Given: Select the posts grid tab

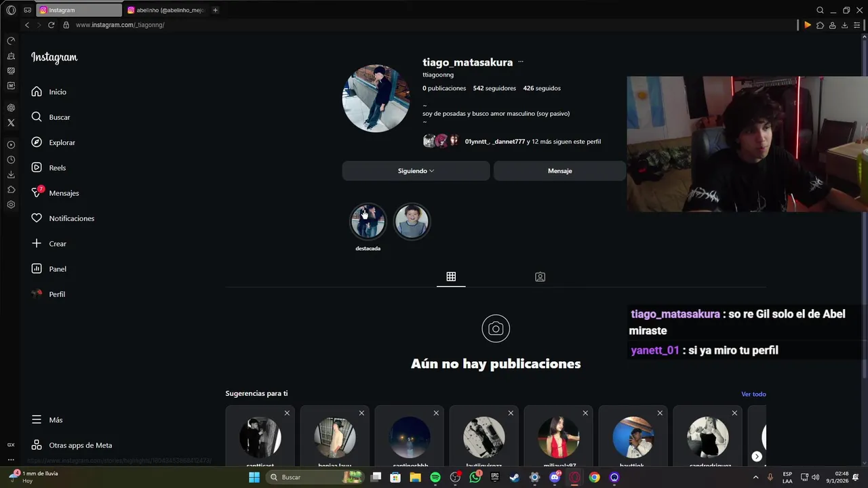Looking at the screenshot, I should point(451,277).
